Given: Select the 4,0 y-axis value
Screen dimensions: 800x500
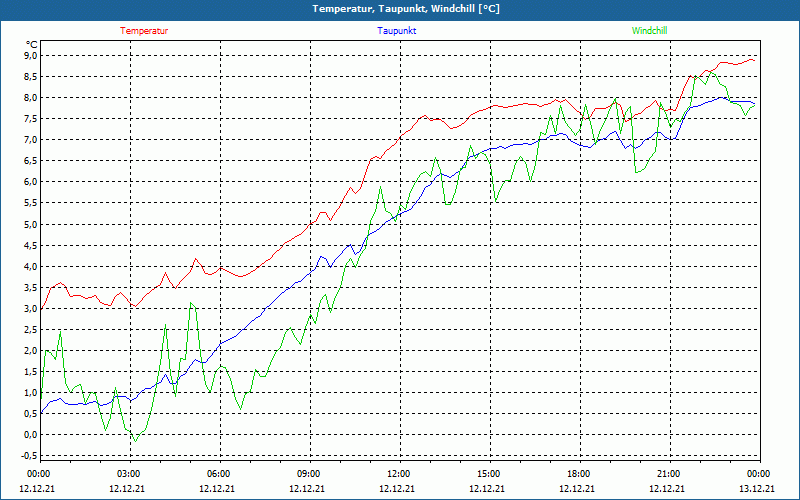Looking at the screenshot, I should tap(31, 266).
